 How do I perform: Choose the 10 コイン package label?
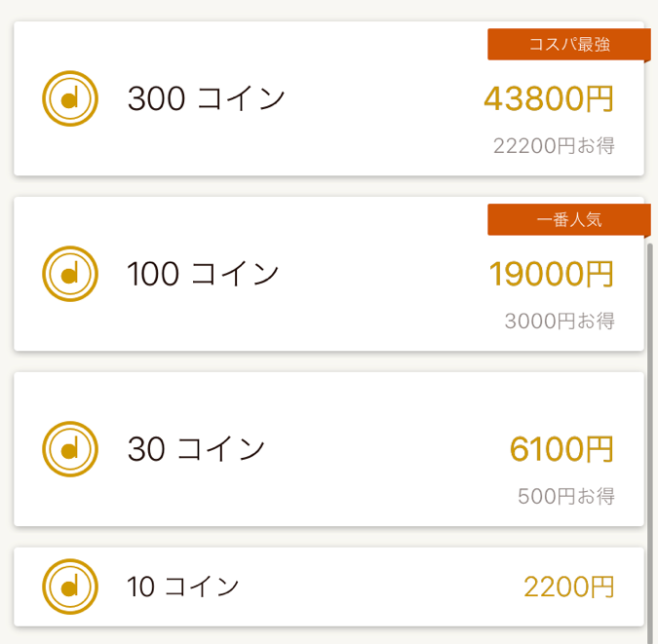(x=183, y=587)
